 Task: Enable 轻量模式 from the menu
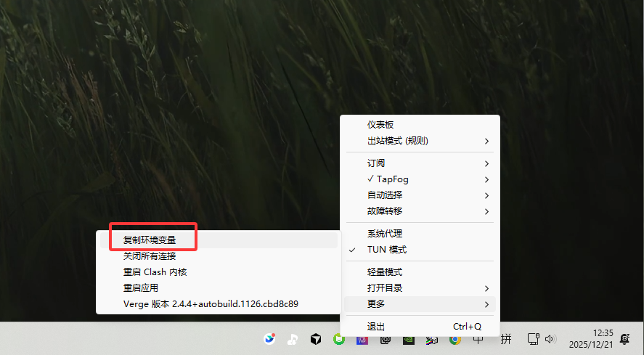[x=420, y=272]
